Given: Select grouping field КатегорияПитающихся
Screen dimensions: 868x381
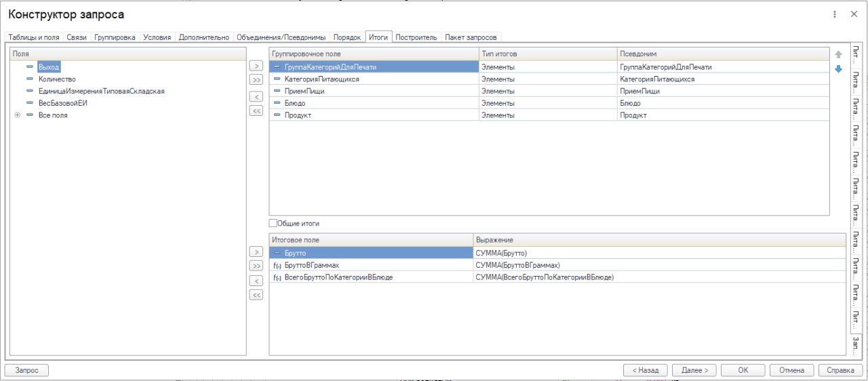Looking at the screenshot, I should [374, 79].
